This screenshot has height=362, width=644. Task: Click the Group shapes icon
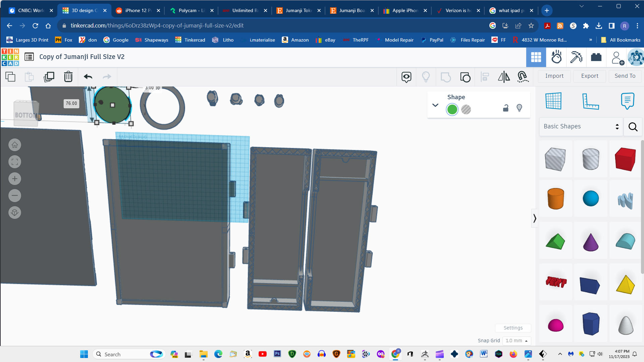(445, 77)
